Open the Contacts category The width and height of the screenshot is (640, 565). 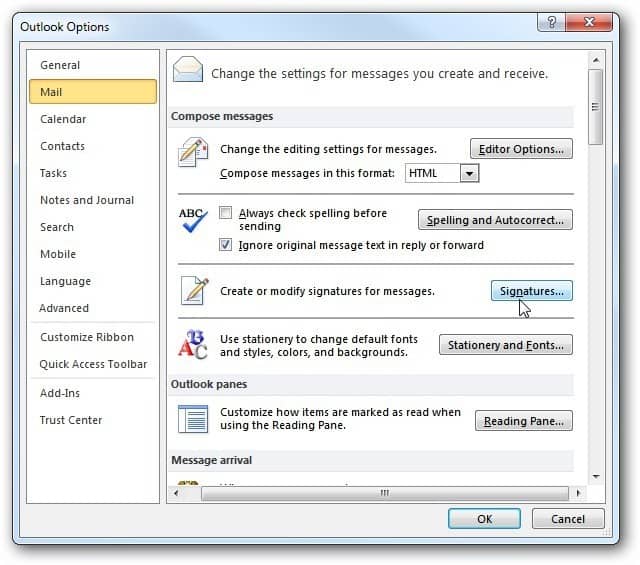pos(93,146)
